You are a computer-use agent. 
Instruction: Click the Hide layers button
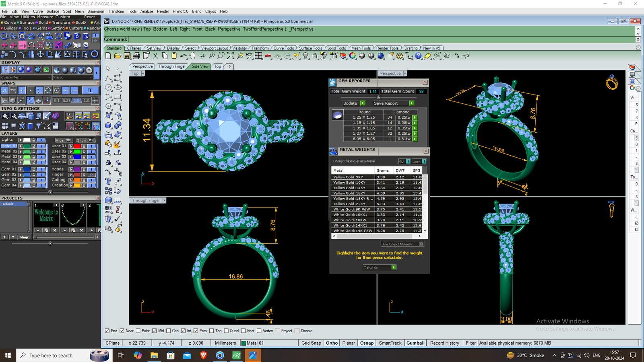coord(64,140)
